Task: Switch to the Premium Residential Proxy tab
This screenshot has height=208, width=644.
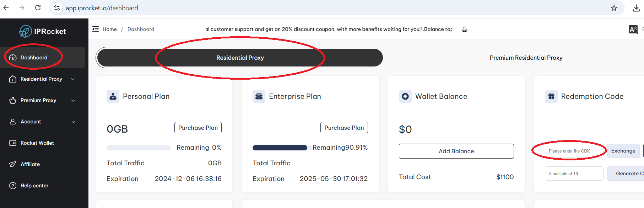Action: pyautogui.click(x=526, y=58)
